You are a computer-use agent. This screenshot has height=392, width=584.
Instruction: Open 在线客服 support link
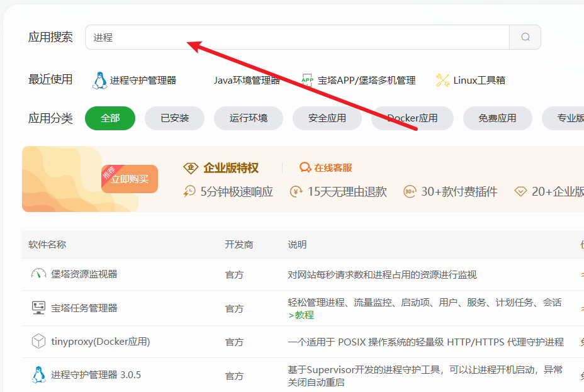[x=333, y=168]
